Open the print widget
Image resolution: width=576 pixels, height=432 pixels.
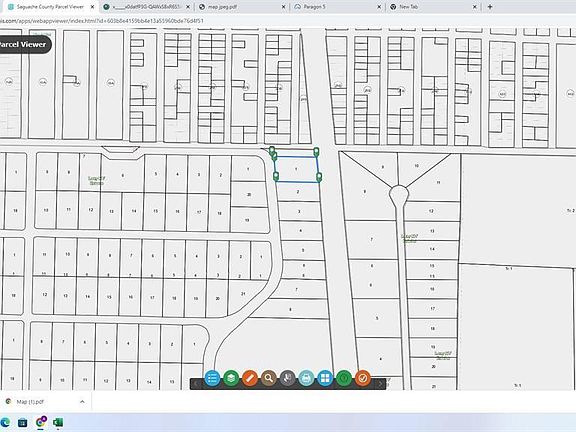[x=306, y=378]
